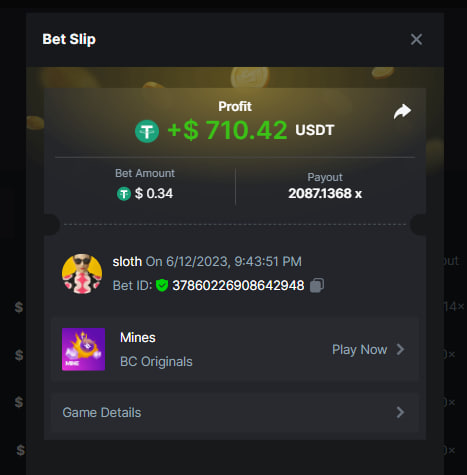Close the Bet Slip dialog

[x=416, y=39]
